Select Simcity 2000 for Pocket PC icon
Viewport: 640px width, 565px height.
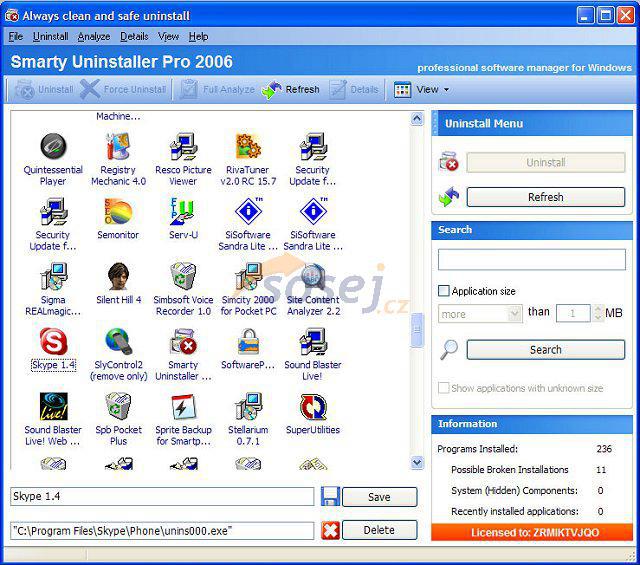pyautogui.click(x=248, y=276)
